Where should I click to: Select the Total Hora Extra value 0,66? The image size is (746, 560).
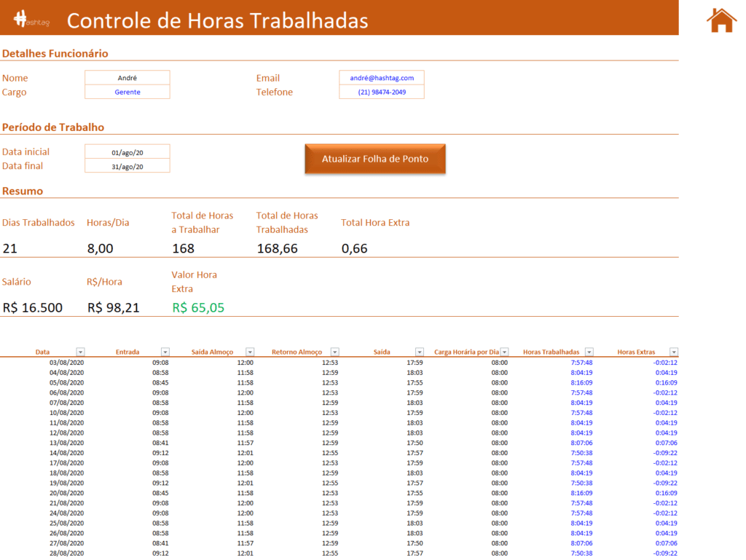click(x=355, y=248)
